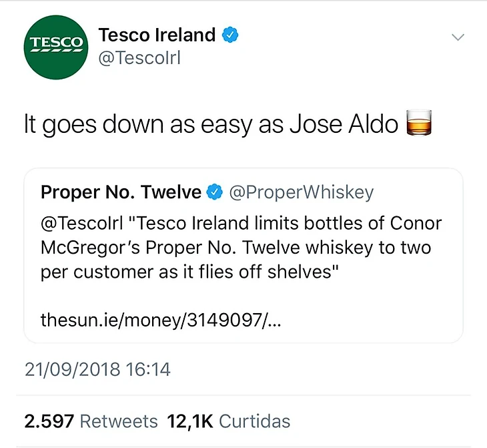
Task: Click the @ProperWhiskey handle
Action: click(x=302, y=193)
